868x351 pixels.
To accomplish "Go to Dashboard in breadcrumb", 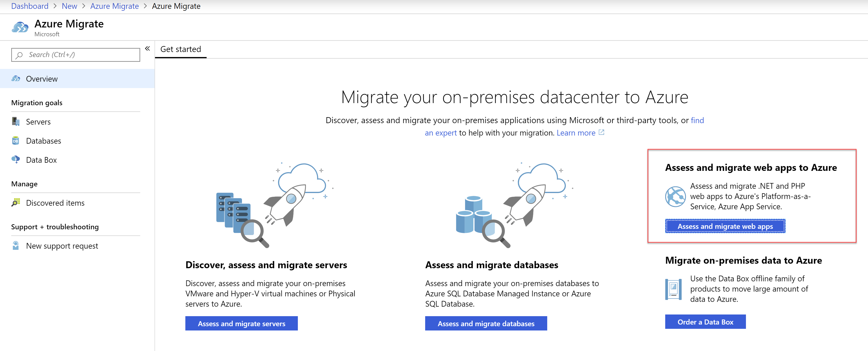I will (x=30, y=6).
